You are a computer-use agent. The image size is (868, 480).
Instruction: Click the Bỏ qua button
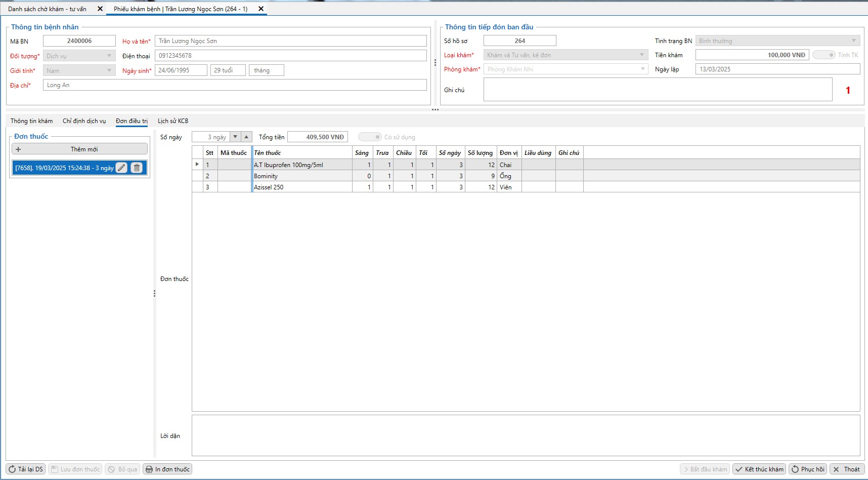click(x=122, y=469)
